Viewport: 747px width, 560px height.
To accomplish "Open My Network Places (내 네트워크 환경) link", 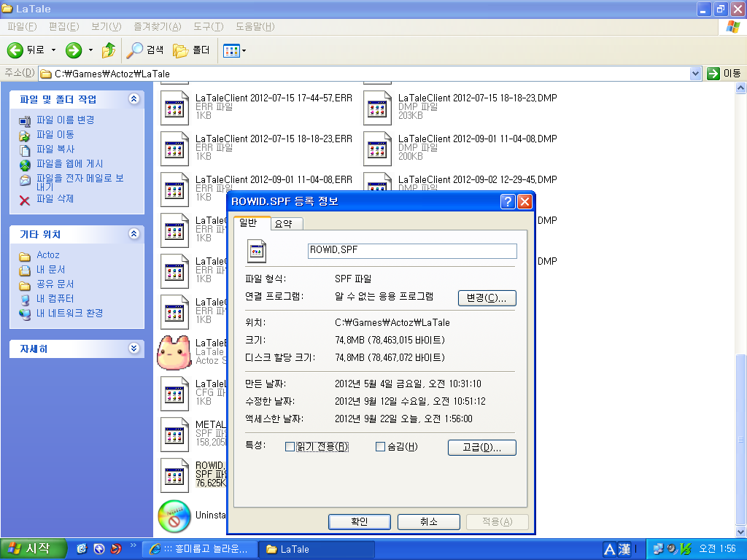I will coord(70,314).
